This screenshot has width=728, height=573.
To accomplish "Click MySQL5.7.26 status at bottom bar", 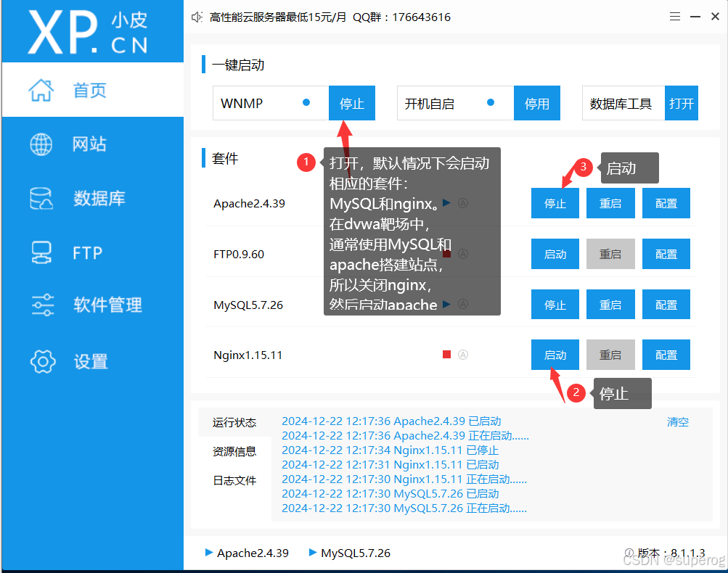I will pos(350,553).
